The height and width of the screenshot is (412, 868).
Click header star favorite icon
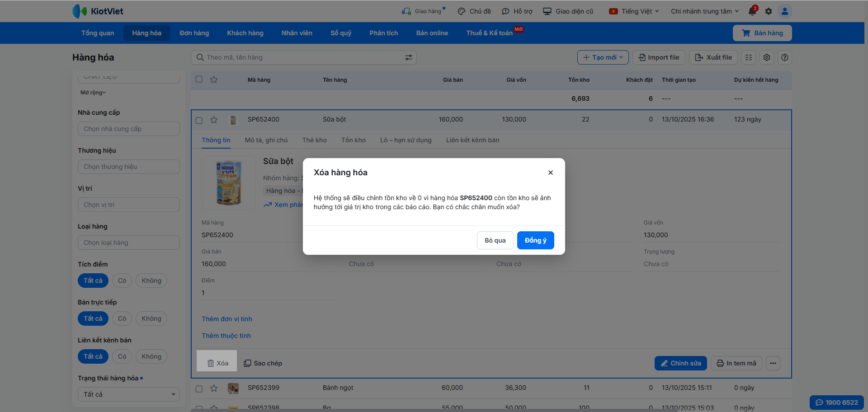click(x=214, y=80)
